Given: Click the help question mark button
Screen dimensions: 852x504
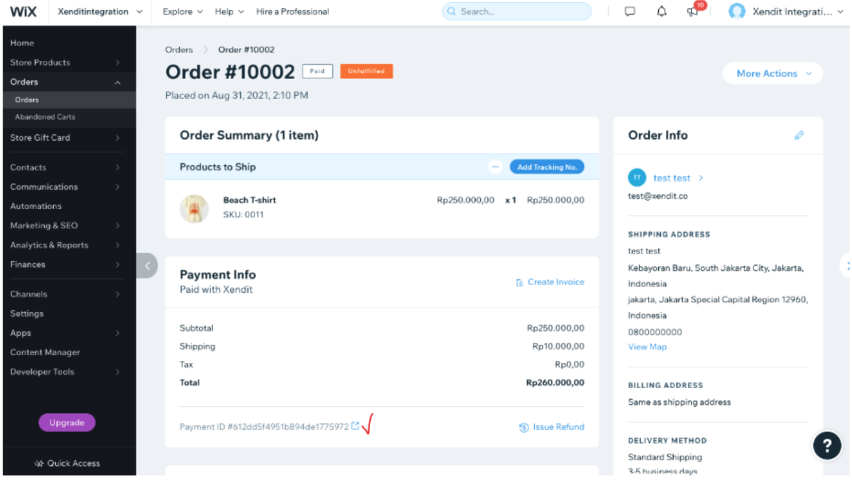Looking at the screenshot, I should [827, 446].
